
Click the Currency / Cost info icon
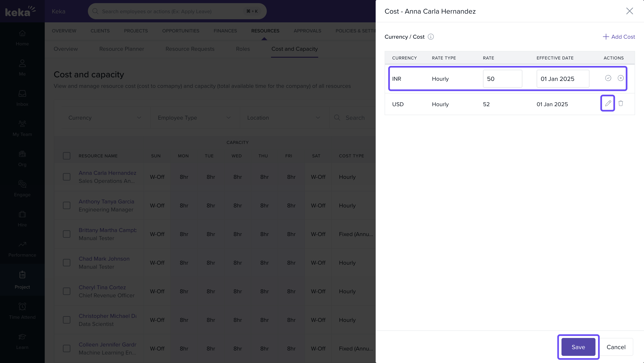[x=430, y=37]
